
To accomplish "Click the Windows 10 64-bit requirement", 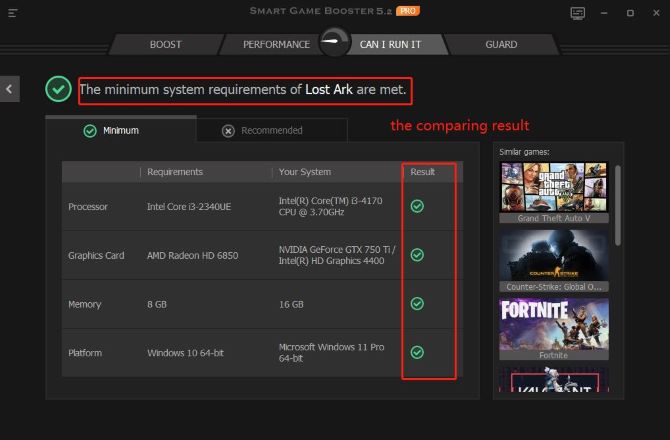I will pos(185,353).
